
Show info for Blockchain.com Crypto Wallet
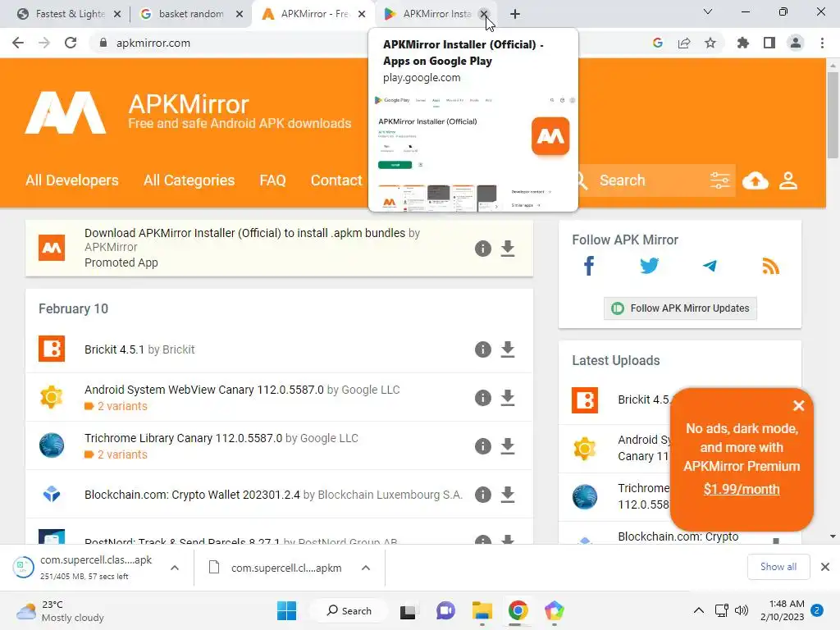[x=482, y=494]
